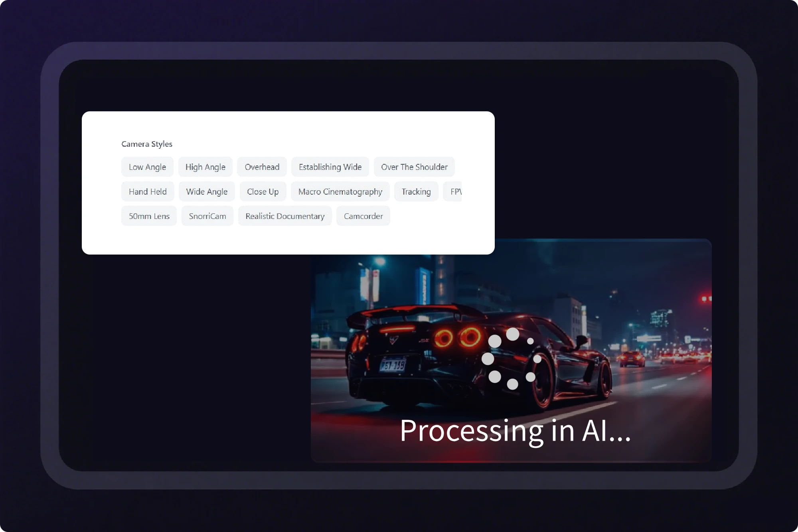This screenshot has width=798, height=532.
Task: Click the loading spinner on the preview
Action: 512,359
